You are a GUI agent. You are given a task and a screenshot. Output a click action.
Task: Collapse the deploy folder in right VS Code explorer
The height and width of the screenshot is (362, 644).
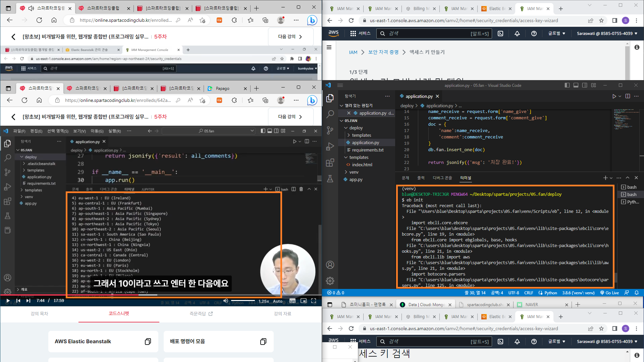point(356,128)
